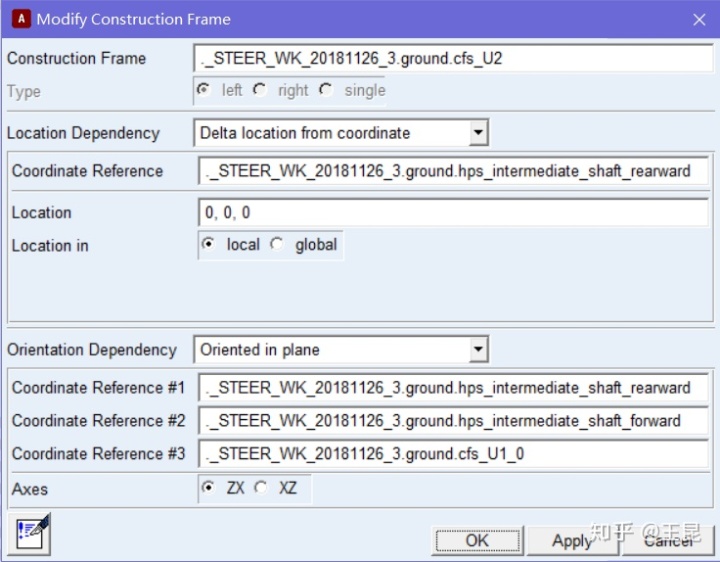Click the comments notepad icon at bottom left
Screen dimensions: 720x562
pos(33,532)
